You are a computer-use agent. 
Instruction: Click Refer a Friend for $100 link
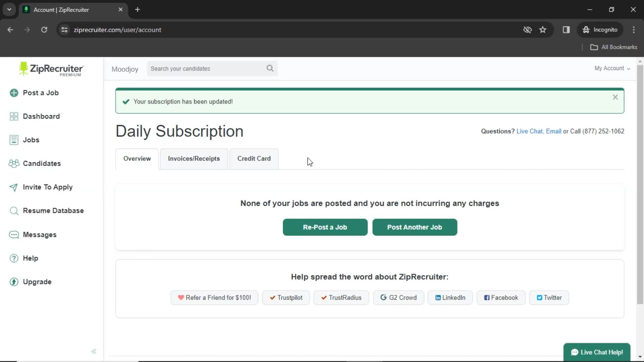(215, 297)
